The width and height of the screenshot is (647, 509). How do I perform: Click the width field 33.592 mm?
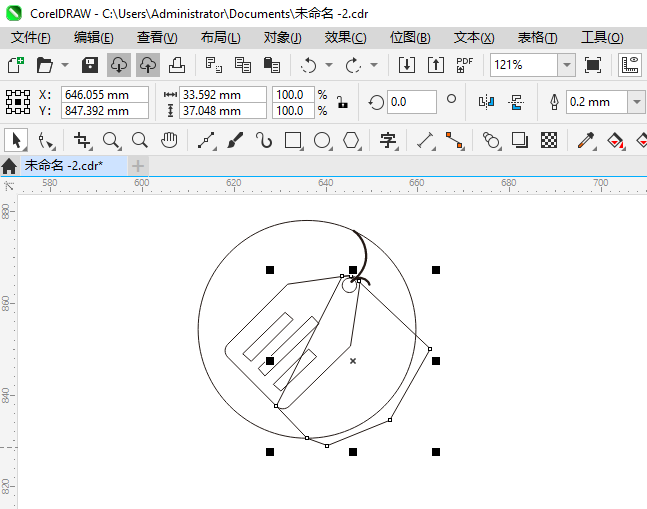223,94
